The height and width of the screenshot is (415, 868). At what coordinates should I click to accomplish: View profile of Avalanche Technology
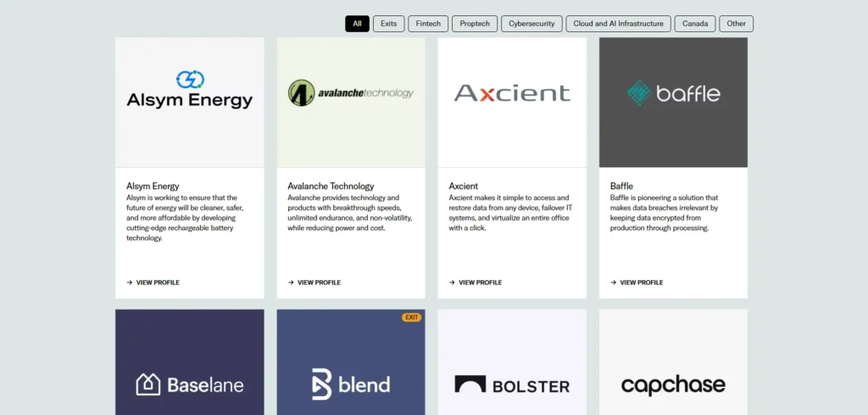coord(314,283)
